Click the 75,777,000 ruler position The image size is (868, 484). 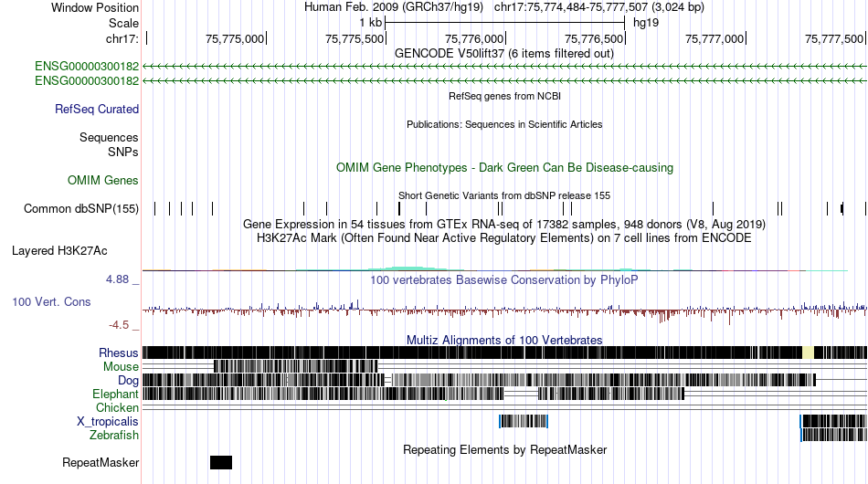tap(715, 38)
